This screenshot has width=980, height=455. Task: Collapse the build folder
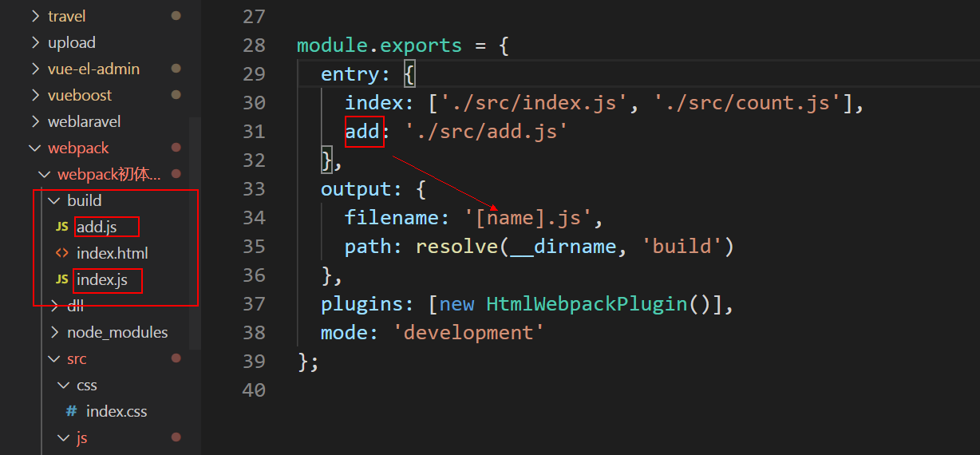[x=54, y=200]
